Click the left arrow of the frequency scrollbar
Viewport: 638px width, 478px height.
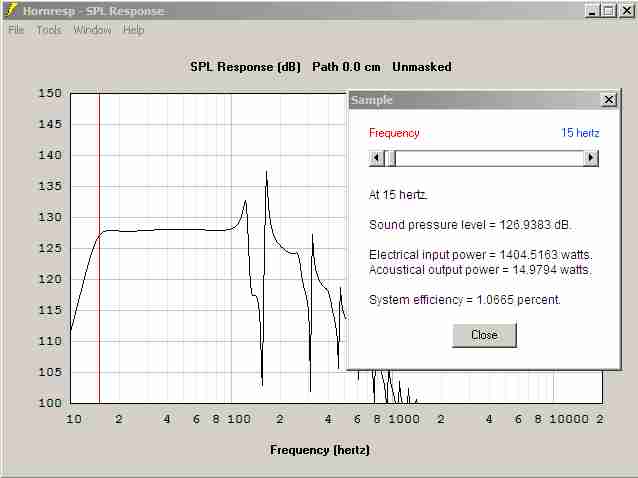point(377,158)
